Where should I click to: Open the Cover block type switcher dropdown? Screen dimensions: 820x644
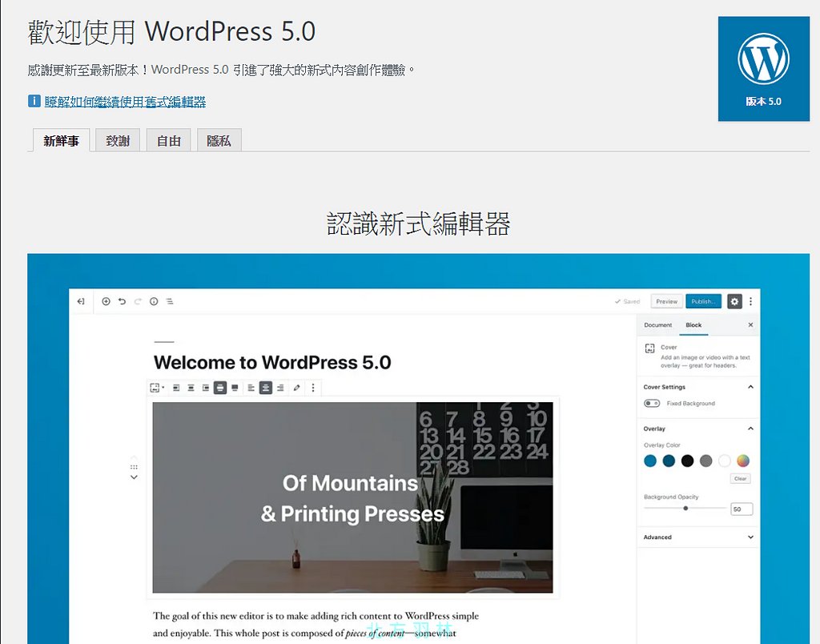pyautogui.click(x=156, y=388)
